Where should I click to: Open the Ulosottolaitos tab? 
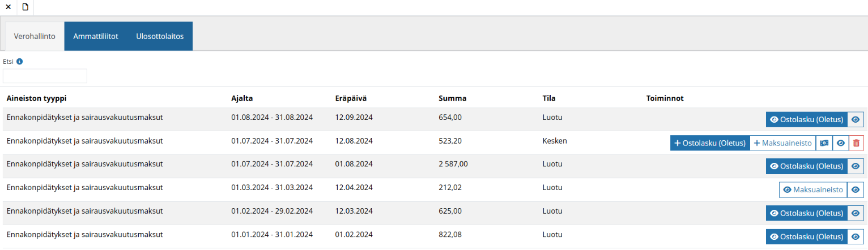160,36
